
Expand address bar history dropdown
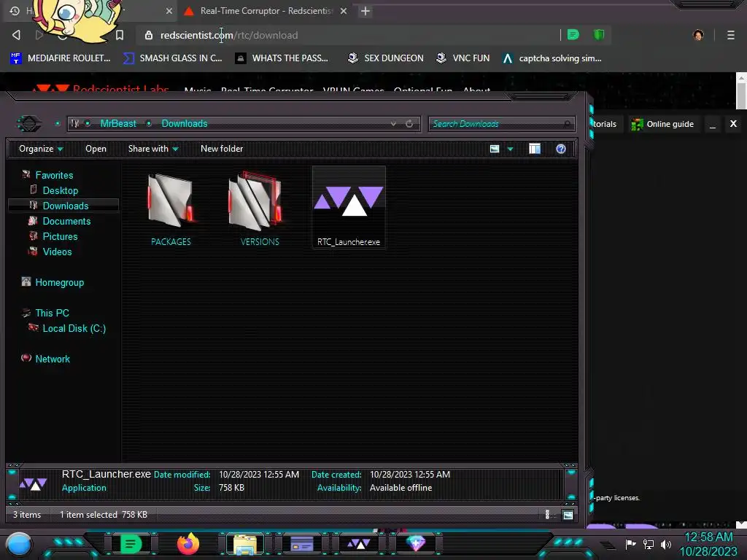(393, 124)
